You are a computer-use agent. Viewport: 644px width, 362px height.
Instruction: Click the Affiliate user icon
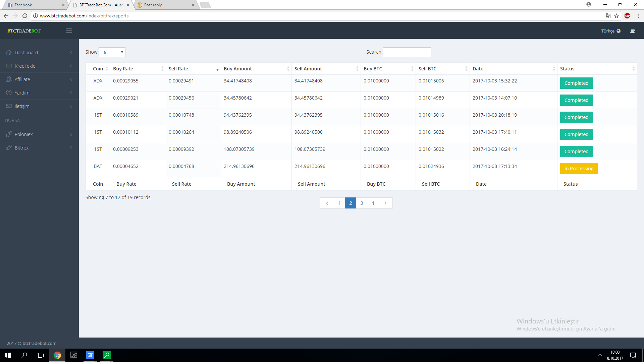[9, 79]
